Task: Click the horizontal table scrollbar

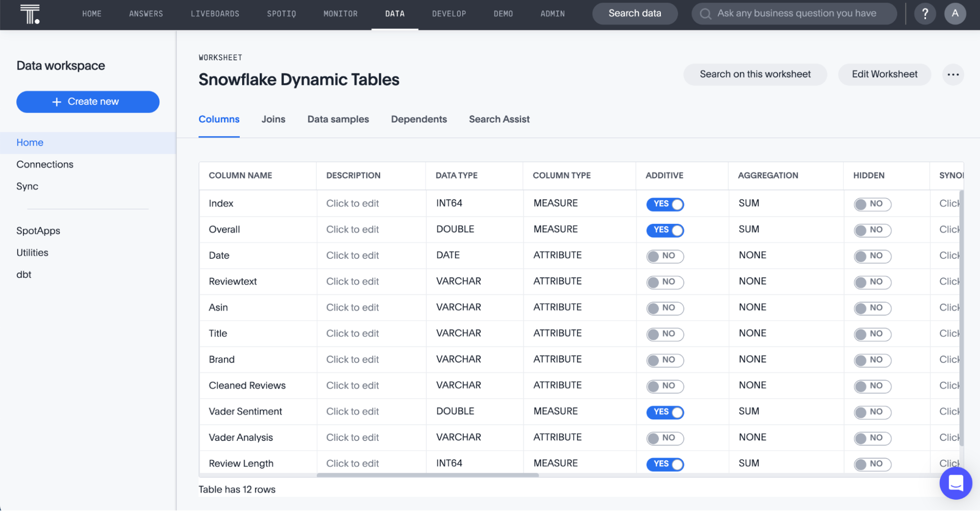Action: [x=427, y=475]
